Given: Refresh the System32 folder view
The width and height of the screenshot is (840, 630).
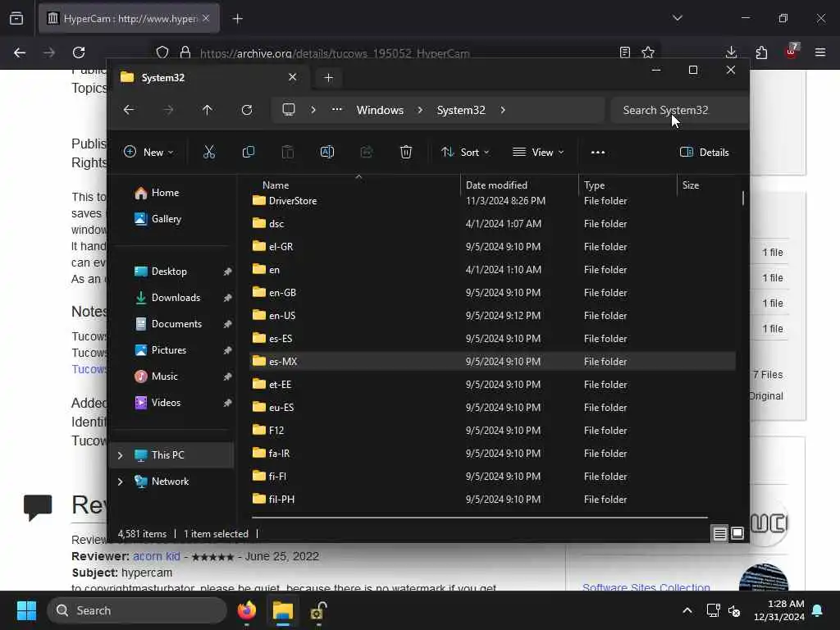Looking at the screenshot, I should [247, 110].
